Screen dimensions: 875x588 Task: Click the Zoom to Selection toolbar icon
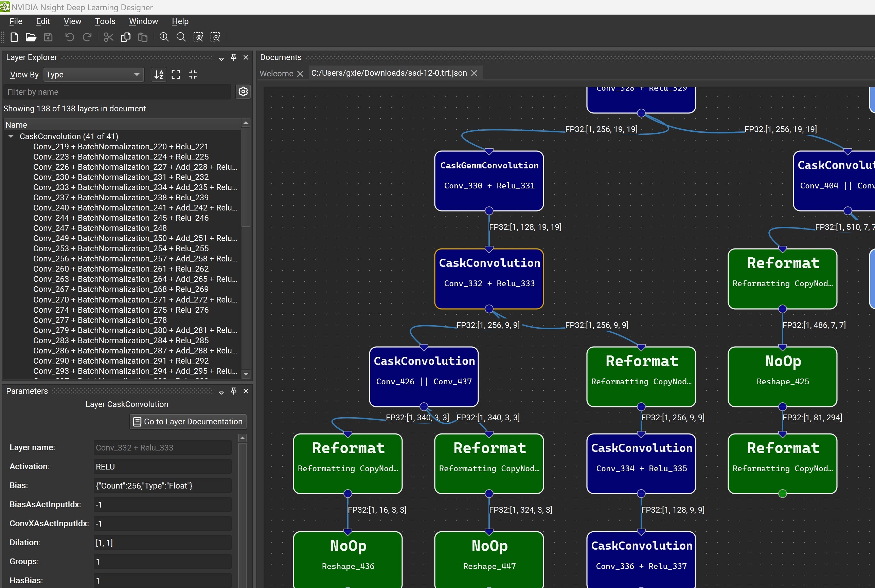(x=215, y=37)
